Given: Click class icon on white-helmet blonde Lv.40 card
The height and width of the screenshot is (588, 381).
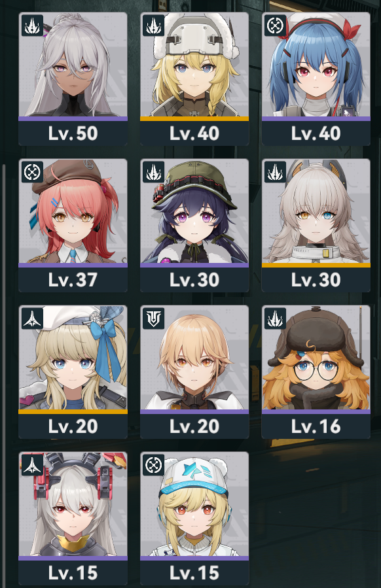Looking at the screenshot, I should pos(154,26).
